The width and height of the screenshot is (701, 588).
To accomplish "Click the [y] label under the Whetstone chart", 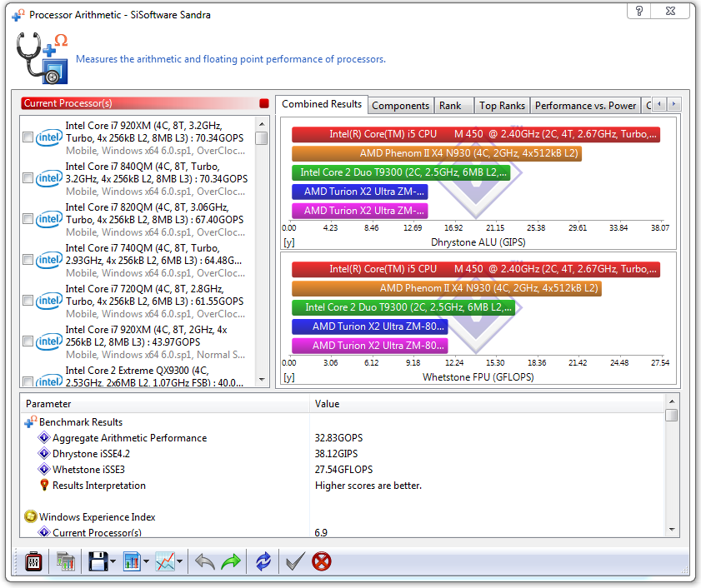I will pyautogui.click(x=289, y=377).
